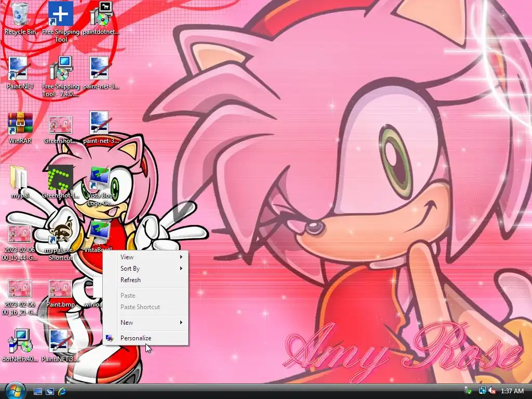This screenshot has width=532, height=399.
Task: Open the network status tray icon
Action: coord(482,391)
